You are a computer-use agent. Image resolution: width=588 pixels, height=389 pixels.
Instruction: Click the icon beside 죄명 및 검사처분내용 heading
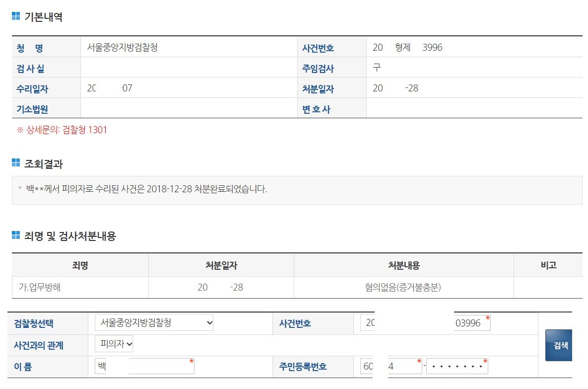[16, 235]
